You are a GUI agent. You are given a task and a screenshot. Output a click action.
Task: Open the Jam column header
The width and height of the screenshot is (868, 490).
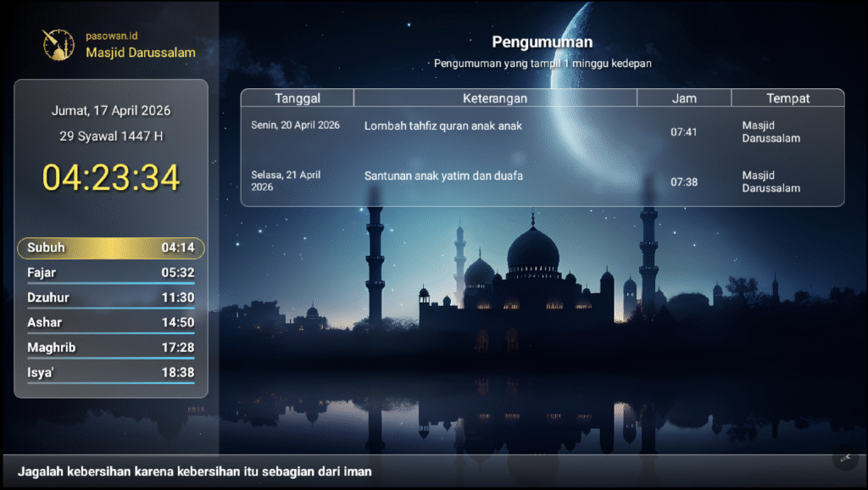683,97
